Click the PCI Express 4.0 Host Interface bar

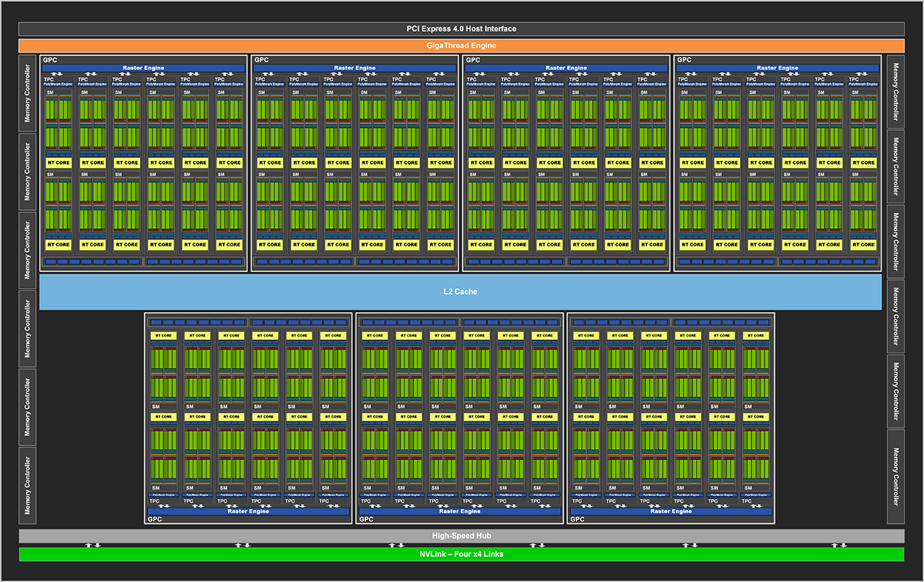[461, 29]
